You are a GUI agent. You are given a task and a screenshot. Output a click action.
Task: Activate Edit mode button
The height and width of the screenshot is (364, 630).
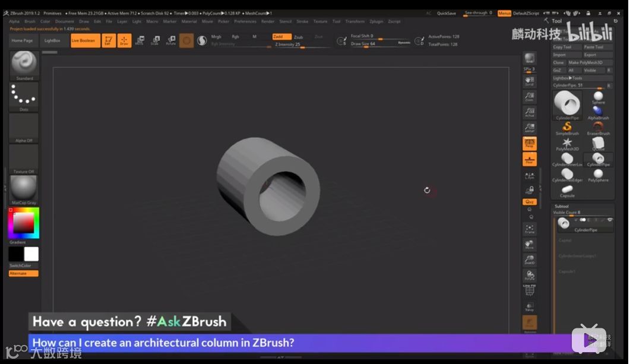(109, 40)
